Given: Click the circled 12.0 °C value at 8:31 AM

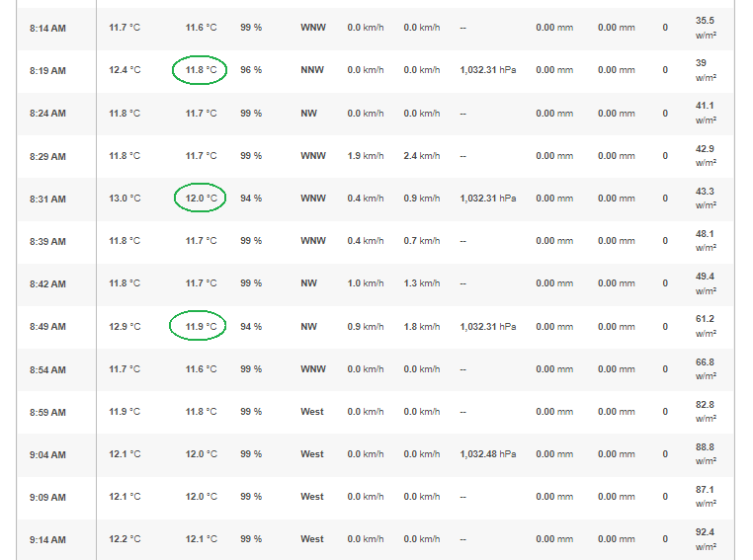Looking at the screenshot, I should 201,199.
